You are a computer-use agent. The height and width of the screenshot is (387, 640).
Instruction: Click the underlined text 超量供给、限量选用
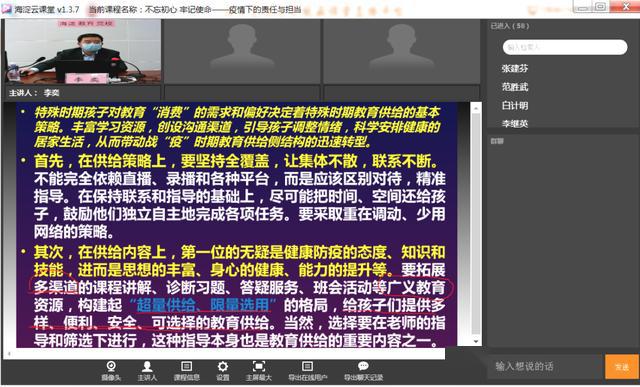[202, 305]
